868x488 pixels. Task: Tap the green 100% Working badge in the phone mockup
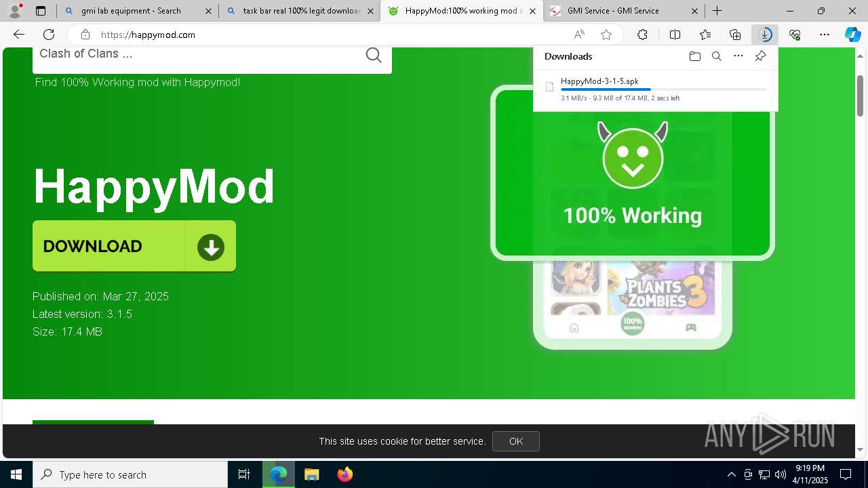pyautogui.click(x=633, y=323)
